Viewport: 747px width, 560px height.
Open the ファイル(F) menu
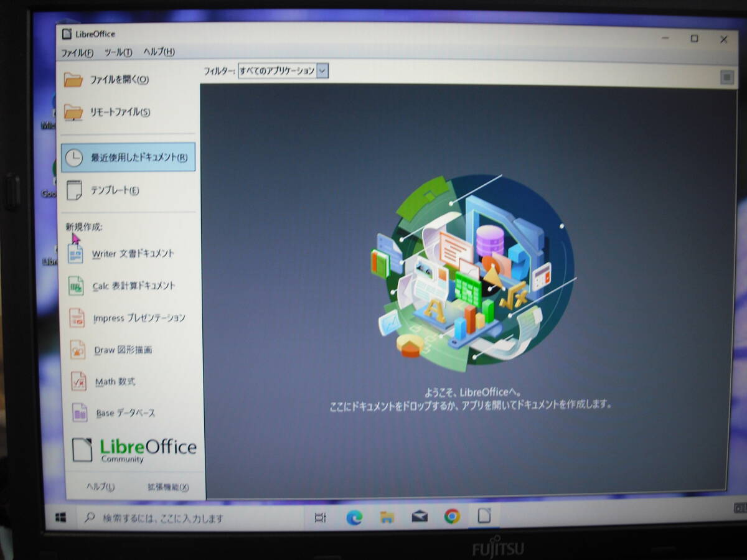tap(77, 53)
